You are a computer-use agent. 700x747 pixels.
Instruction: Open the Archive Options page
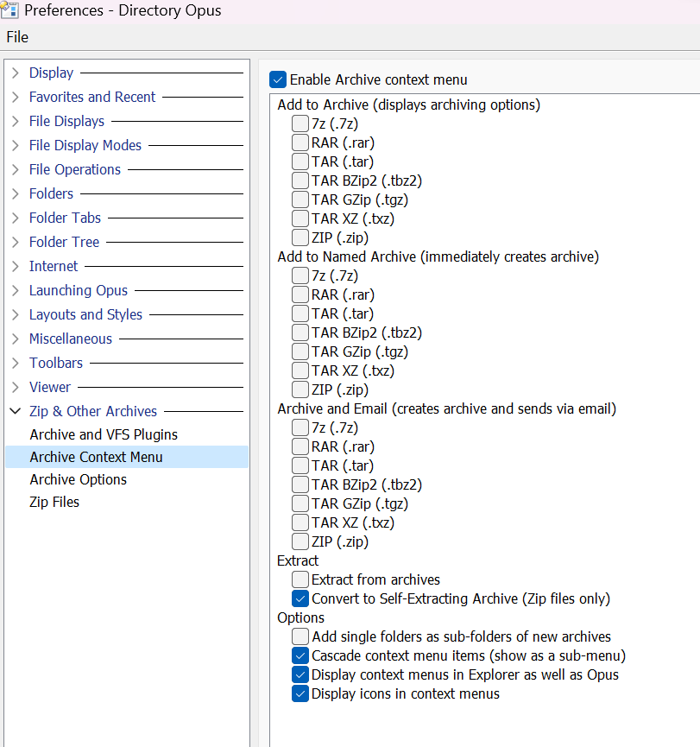tap(79, 479)
